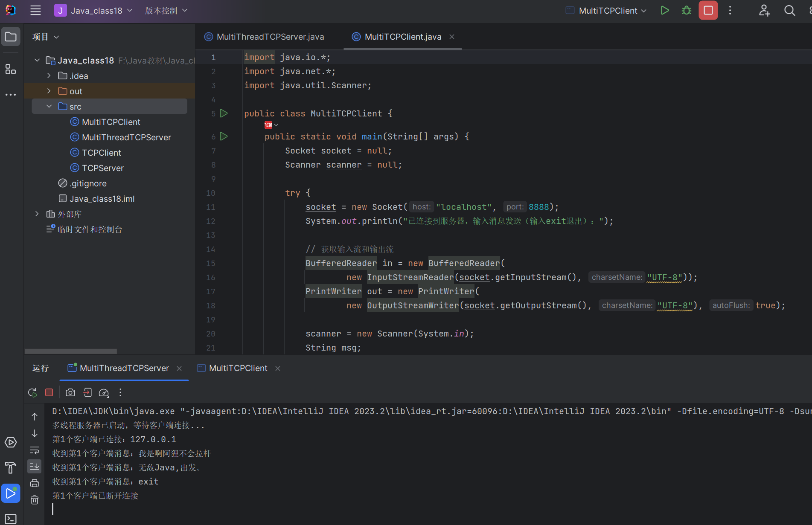This screenshot has height=525, width=812.
Task: Expand the out folder in project tree
Action: coord(49,91)
